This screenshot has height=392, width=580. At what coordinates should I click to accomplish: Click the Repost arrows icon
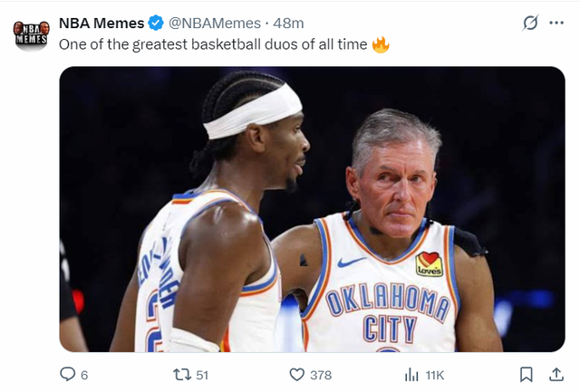[180, 374]
